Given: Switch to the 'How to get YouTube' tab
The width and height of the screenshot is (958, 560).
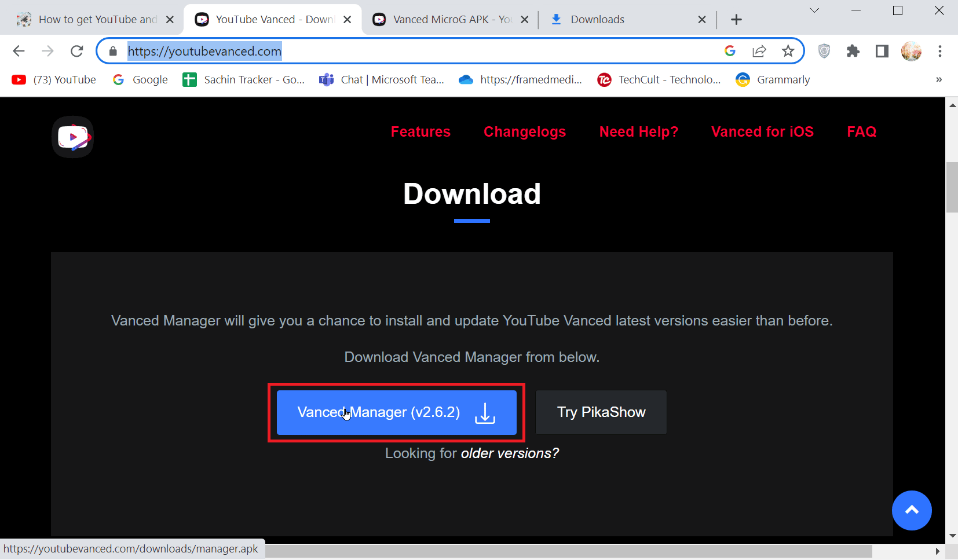Looking at the screenshot, I should [97, 19].
